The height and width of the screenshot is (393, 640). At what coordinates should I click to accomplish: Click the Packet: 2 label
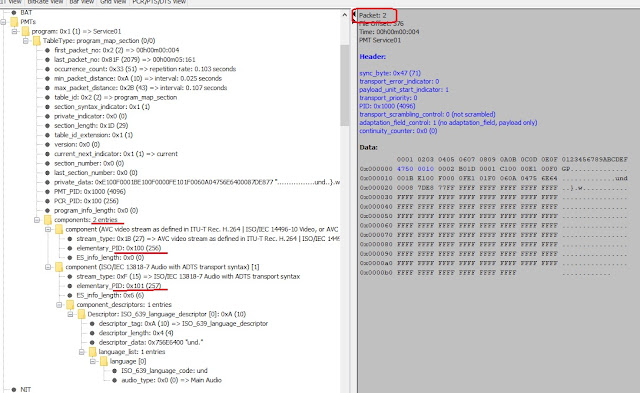click(x=373, y=15)
